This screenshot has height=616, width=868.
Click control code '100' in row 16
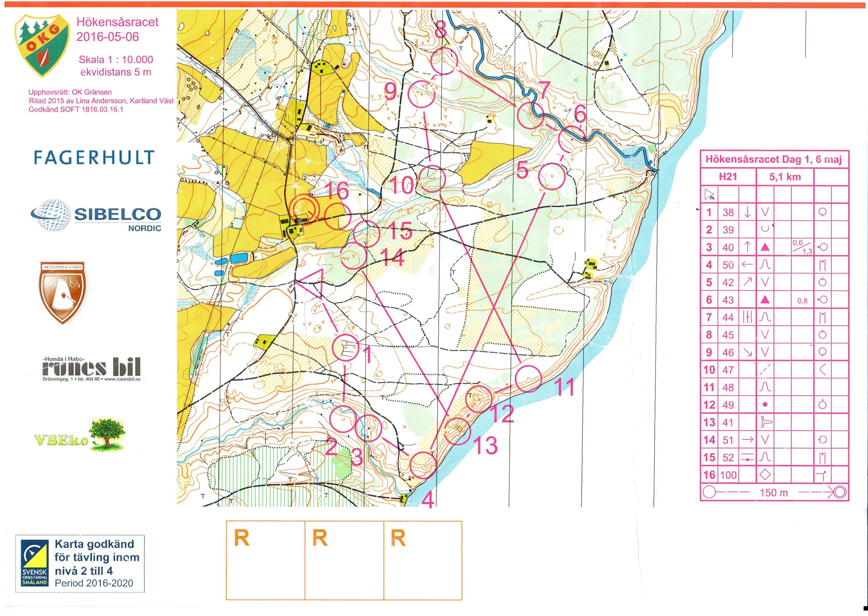click(x=728, y=475)
